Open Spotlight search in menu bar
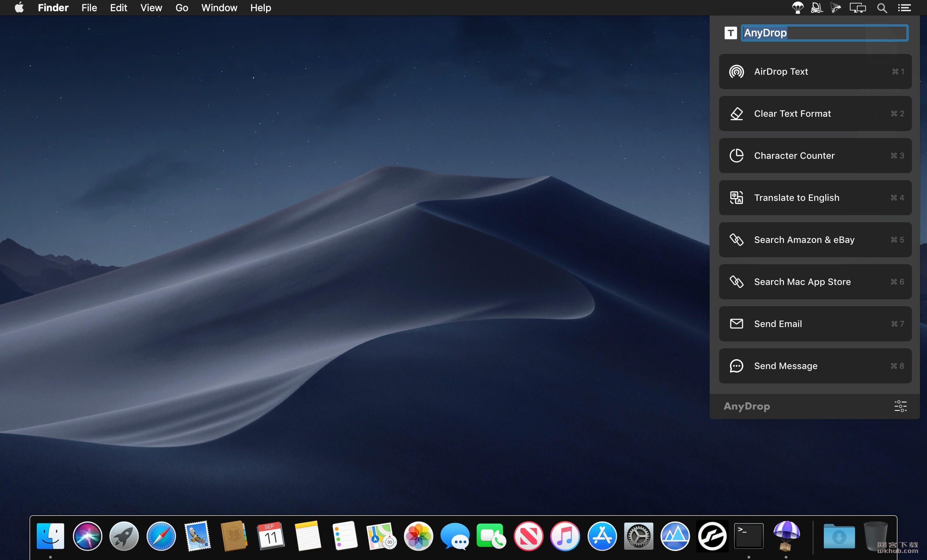 (x=882, y=8)
